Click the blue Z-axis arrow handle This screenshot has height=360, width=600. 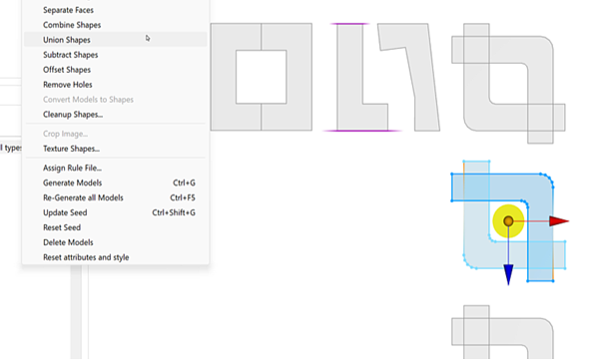click(x=508, y=274)
